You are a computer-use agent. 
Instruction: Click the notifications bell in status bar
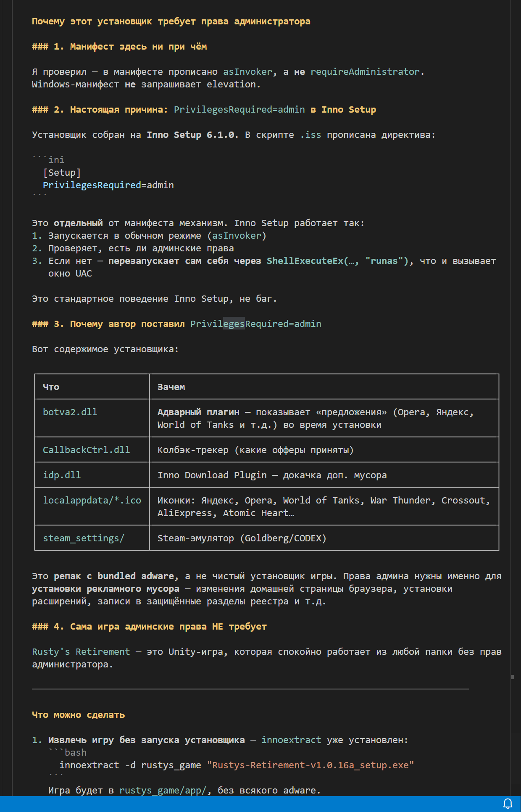click(508, 804)
